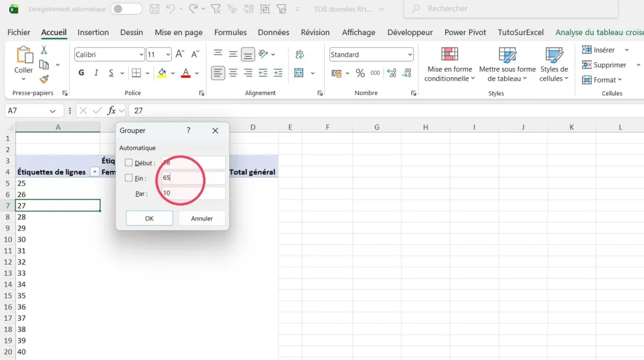Add a decimal place icon
The image size is (644, 360).
coord(392,73)
